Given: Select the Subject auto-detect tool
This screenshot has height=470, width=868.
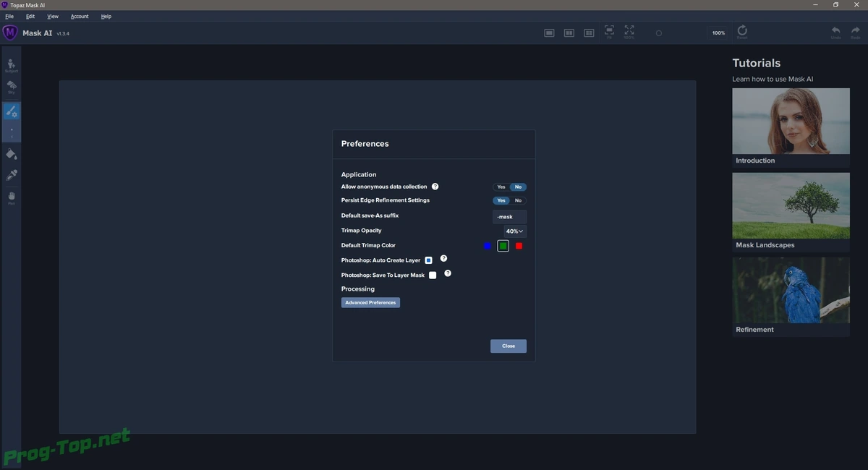Looking at the screenshot, I should (12, 66).
